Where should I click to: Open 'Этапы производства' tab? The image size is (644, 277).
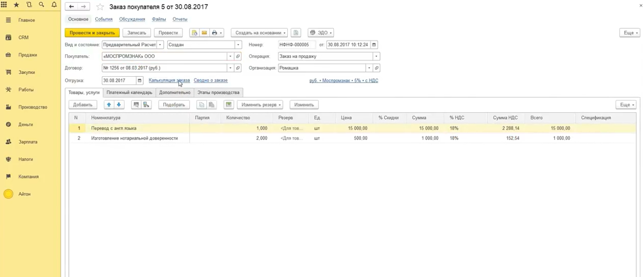point(218,92)
